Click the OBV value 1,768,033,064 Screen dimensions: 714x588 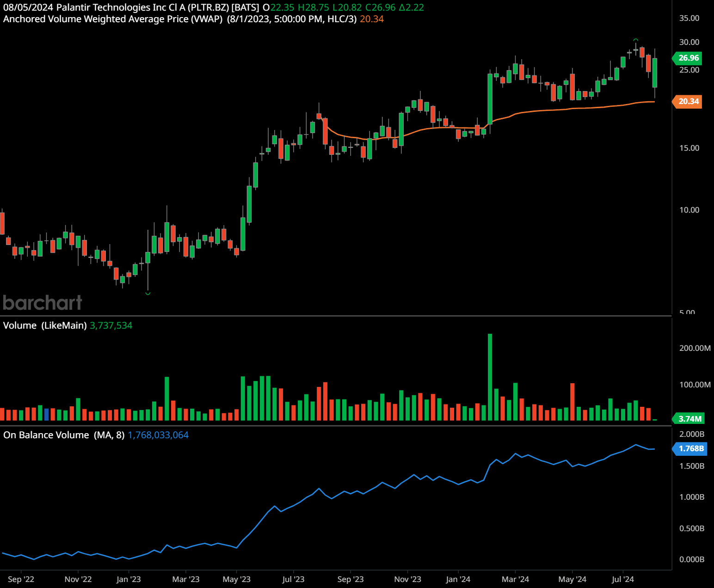pos(158,435)
